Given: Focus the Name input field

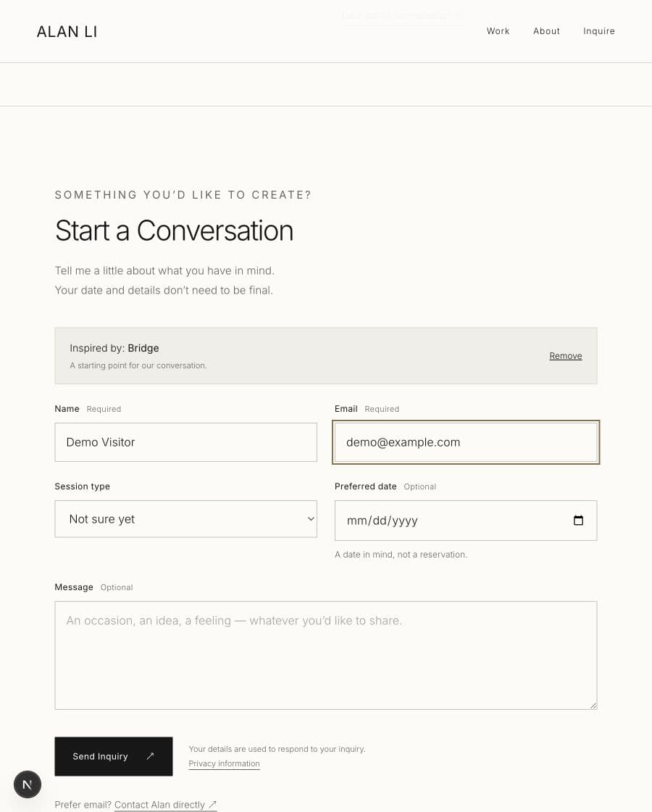Looking at the screenshot, I should pyautogui.click(x=185, y=442).
